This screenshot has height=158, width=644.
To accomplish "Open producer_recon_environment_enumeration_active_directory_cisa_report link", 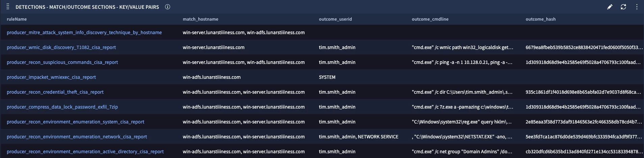I will click(85, 152).
